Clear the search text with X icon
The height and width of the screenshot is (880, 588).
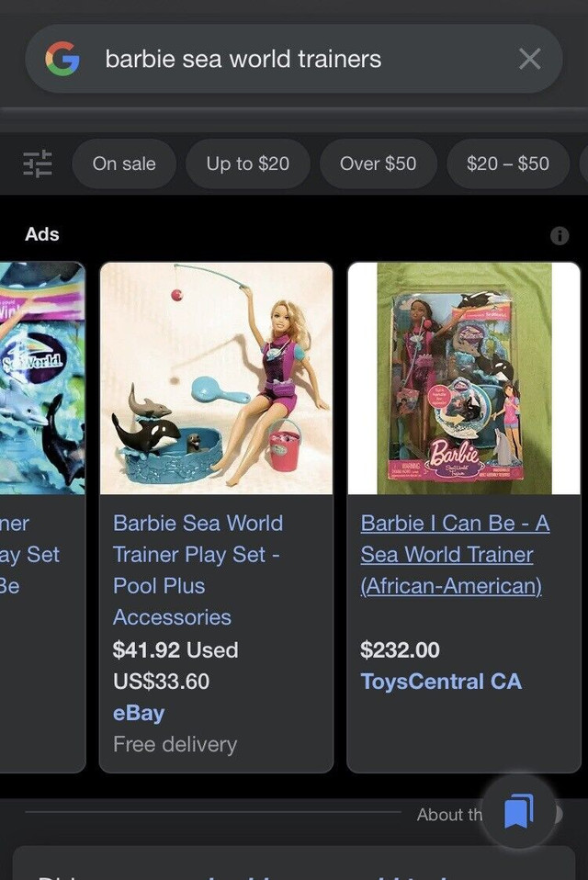tap(529, 60)
